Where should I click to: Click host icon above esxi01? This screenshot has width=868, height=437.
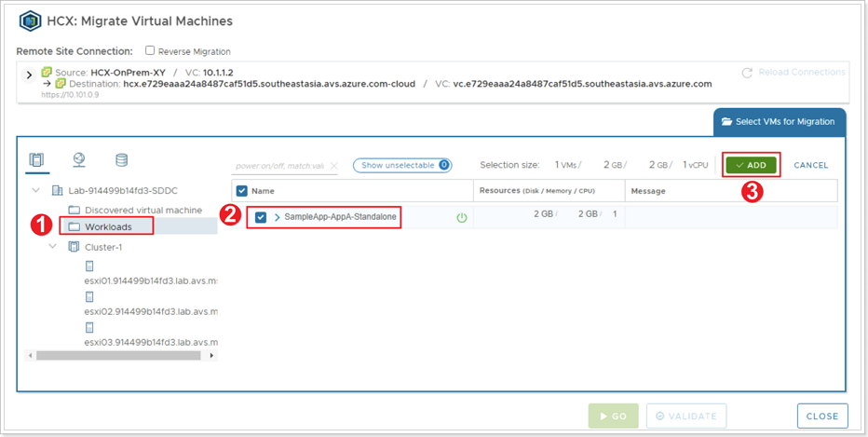tap(89, 266)
